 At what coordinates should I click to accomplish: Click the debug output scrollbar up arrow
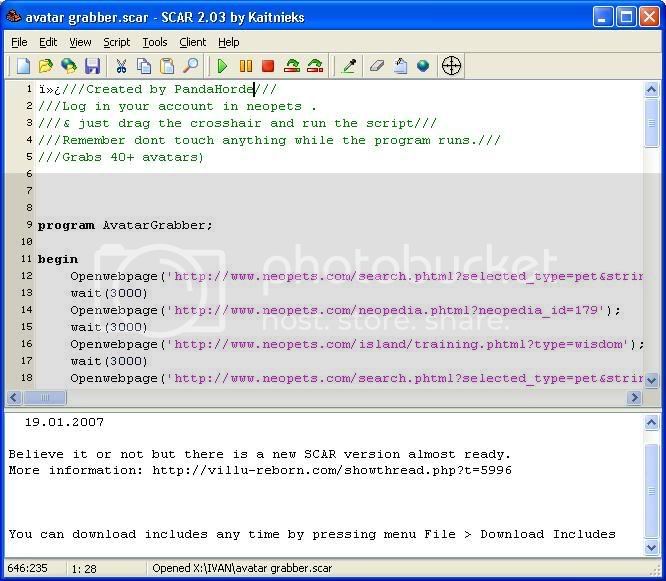coord(652,421)
